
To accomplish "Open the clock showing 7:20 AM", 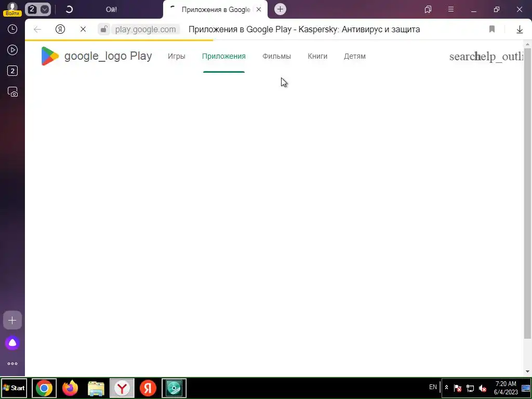I will 506,388.
